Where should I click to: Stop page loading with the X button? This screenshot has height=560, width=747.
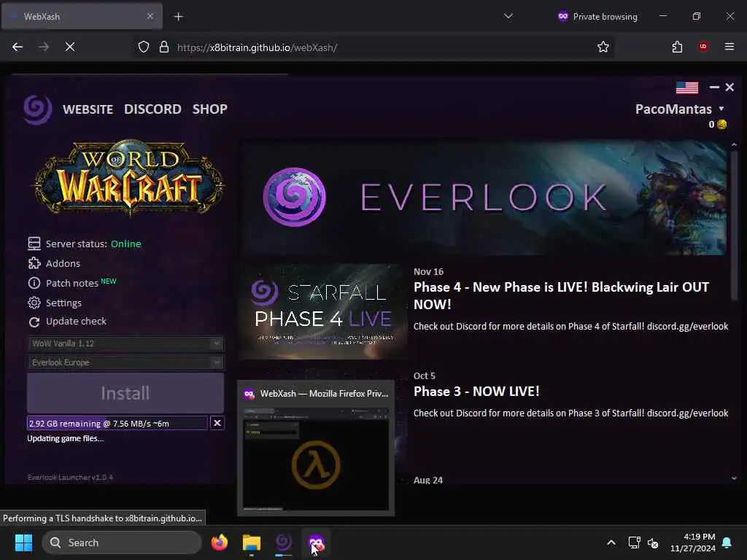70,47
